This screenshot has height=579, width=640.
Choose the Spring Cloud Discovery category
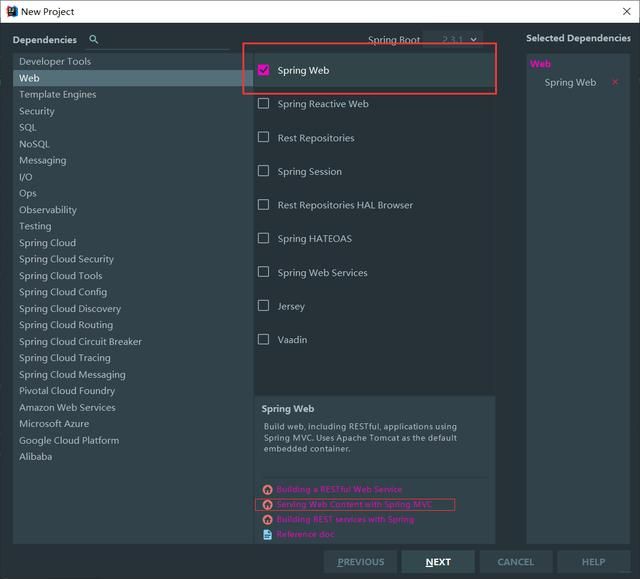coord(70,308)
